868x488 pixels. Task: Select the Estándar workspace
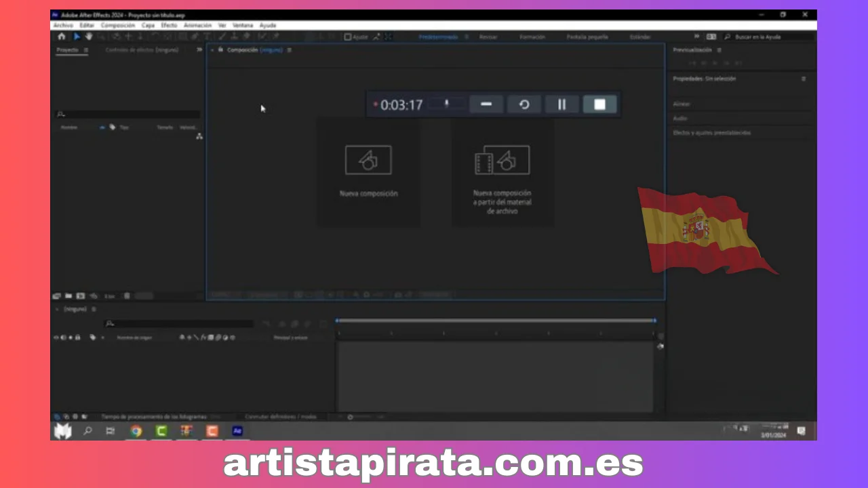click(640, 37)
